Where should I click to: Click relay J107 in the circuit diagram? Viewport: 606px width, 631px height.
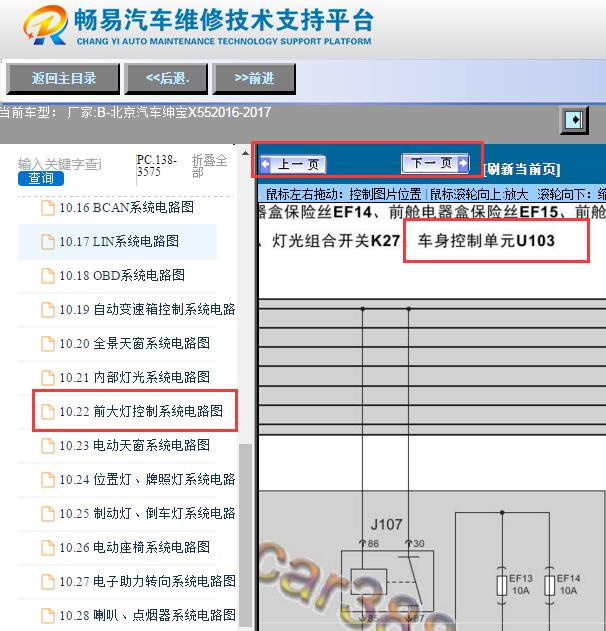pyautogui.click(x=387, y=581)
